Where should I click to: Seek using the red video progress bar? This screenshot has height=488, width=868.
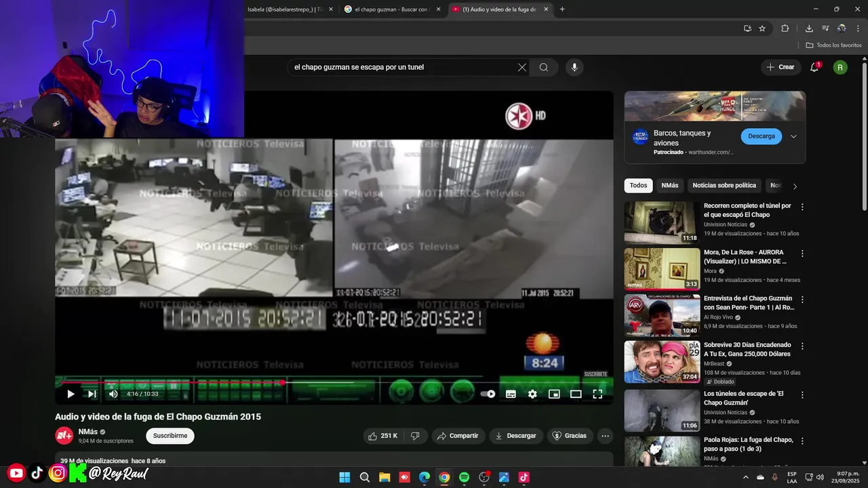pyautogui.click(x=334, y=382)
